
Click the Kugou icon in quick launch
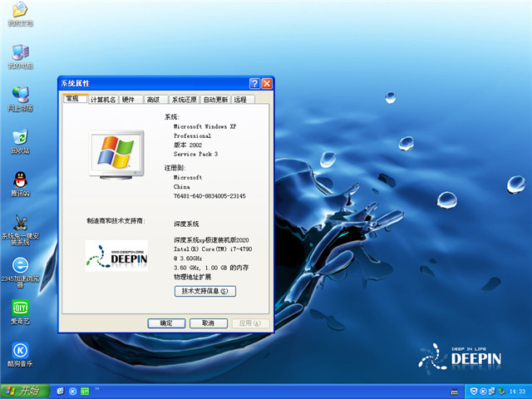pos(72,392)
